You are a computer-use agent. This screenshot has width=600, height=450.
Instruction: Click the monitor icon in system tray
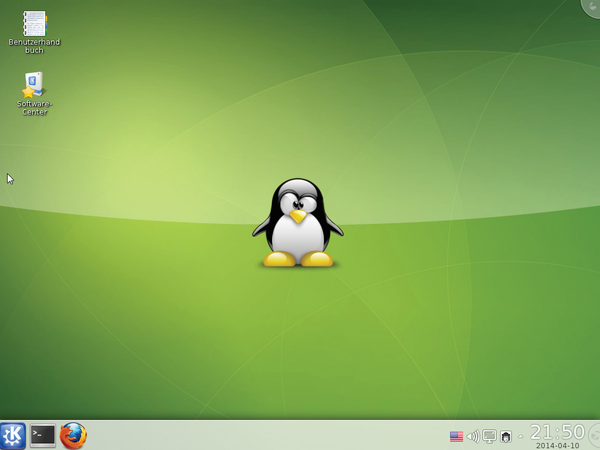pos(489,436)
